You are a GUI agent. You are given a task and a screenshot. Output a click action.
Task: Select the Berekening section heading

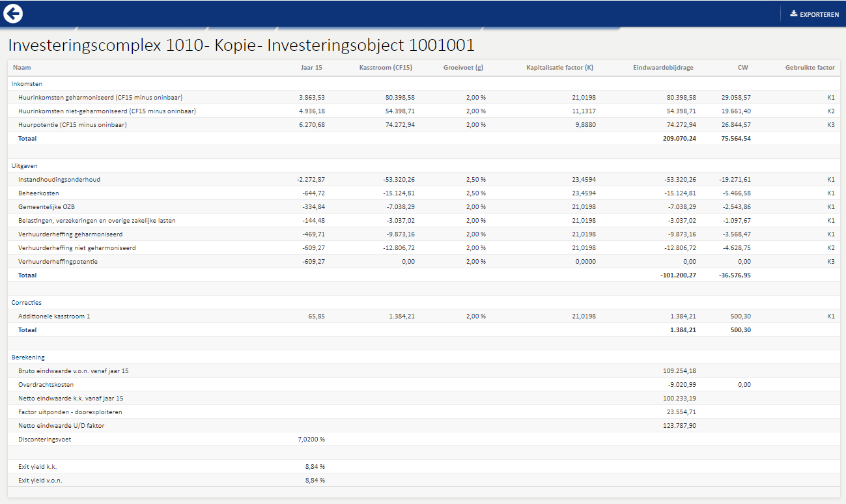coord(28,357)
